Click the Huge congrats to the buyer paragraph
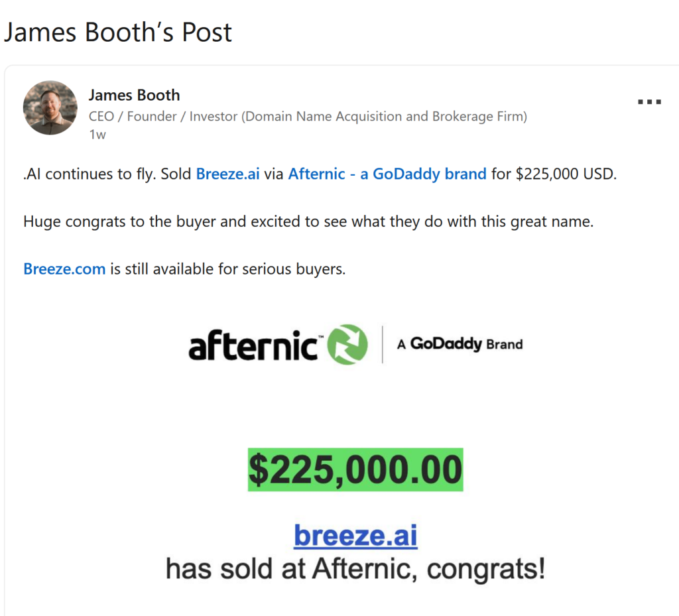Screen dimensions: 679x616 pyautogui.click(x=308, y=221)
